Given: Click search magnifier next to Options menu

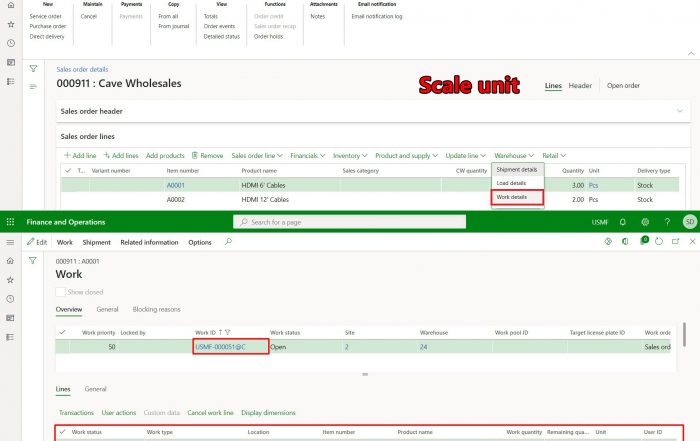Looking at the screenshot, I should click(228, 242).
